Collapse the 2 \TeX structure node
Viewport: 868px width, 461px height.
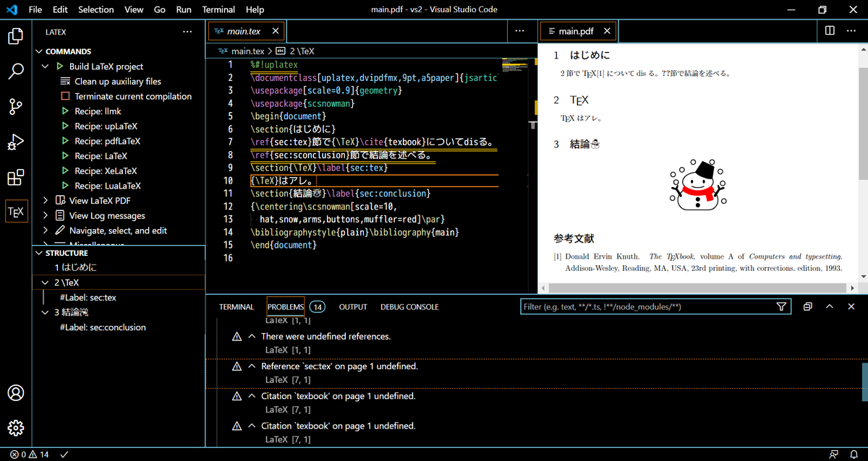coord(46,283)
